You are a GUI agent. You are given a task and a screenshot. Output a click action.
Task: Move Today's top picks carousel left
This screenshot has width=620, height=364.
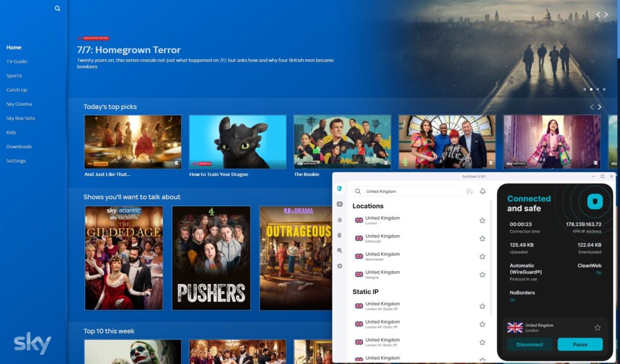pyautogui.click(x=592, y=107)
